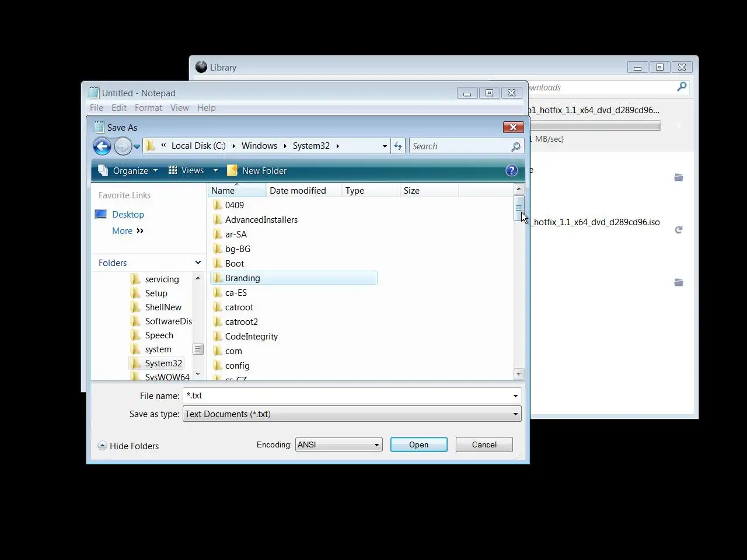Open Notepad View menu
747x560 pixels.
point(179,108)
